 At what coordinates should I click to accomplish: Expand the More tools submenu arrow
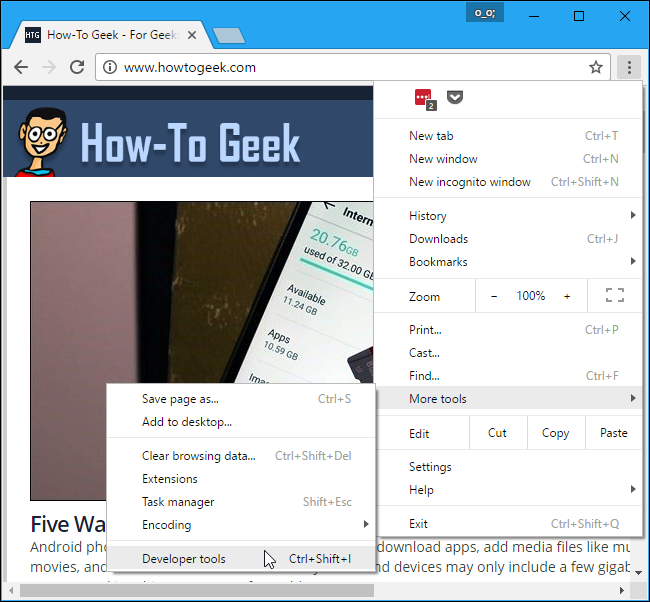coord(633,398)
